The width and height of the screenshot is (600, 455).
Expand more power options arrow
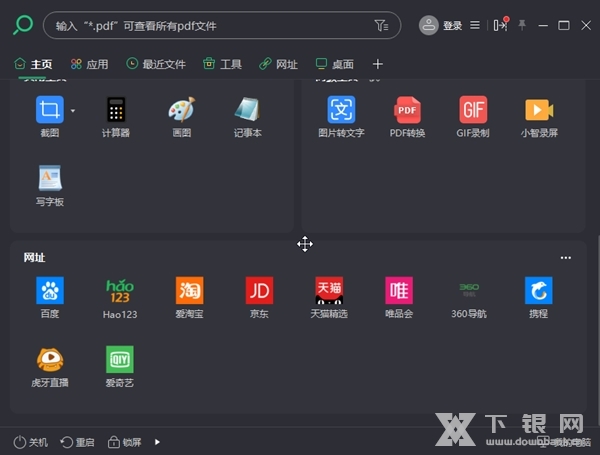coord(157,442)
